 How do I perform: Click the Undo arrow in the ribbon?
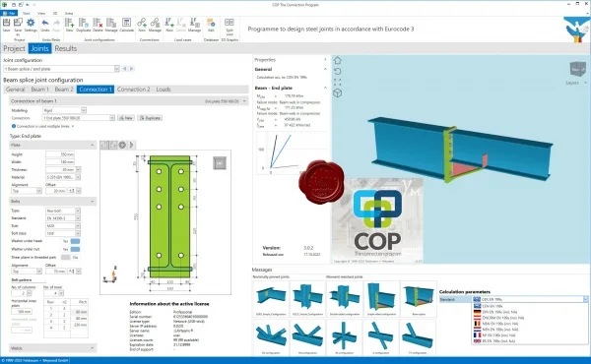click(x=45, y=25)
